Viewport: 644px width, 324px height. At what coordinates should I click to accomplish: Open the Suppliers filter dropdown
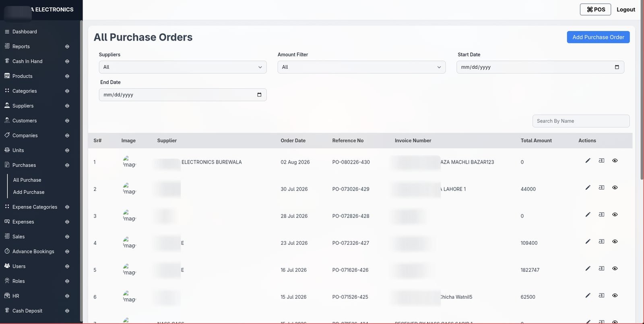coord(183,67)
